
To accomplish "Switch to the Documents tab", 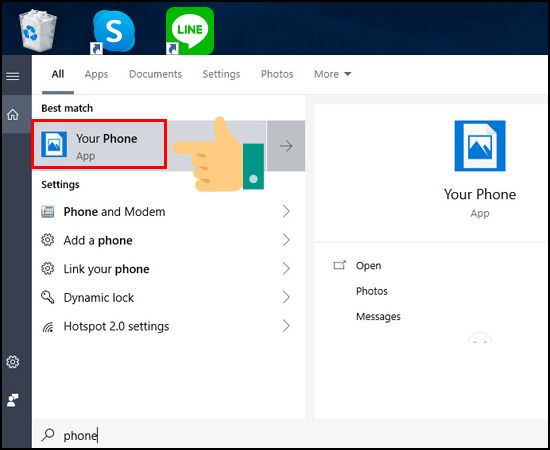I will point(155,74).
